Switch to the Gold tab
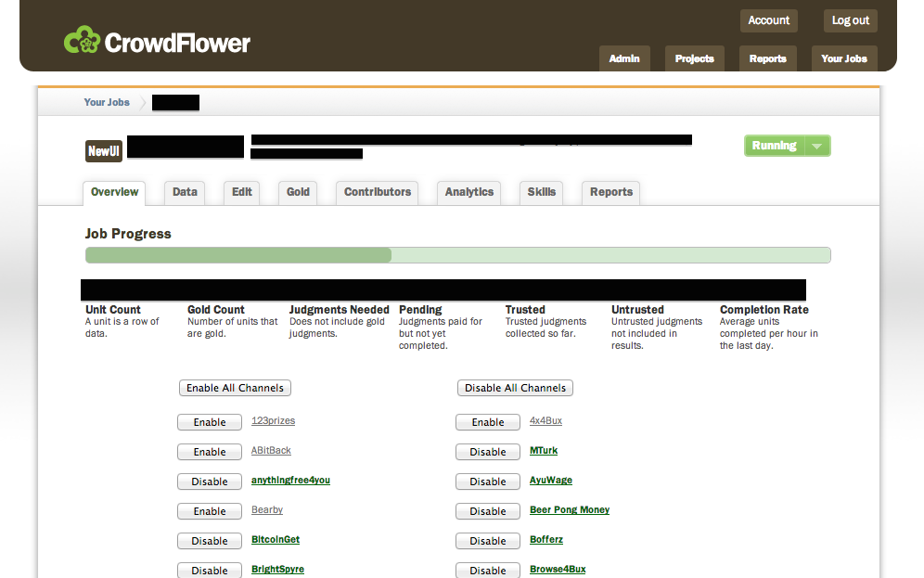The width and height of the screenshot is (924, 578). coord(298,193)
